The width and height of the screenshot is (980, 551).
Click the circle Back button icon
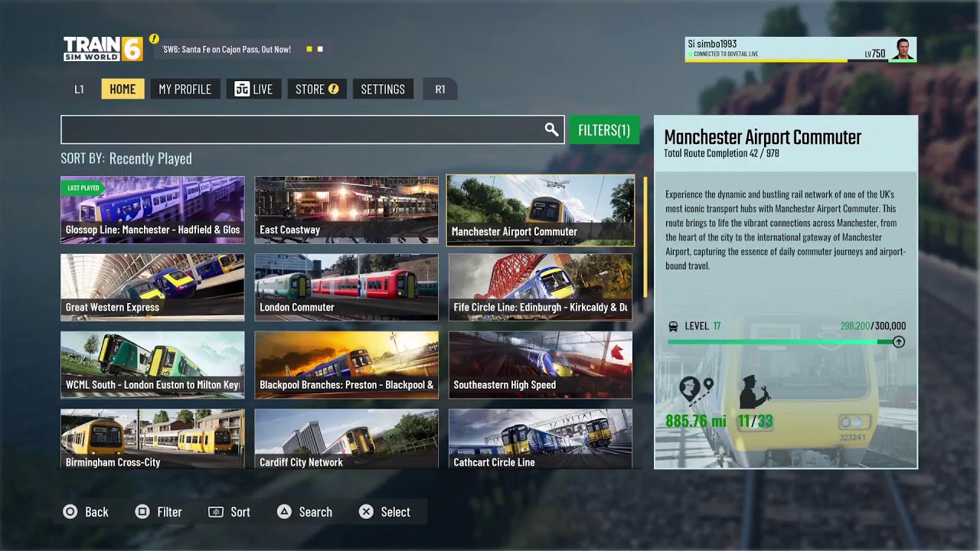70,512
